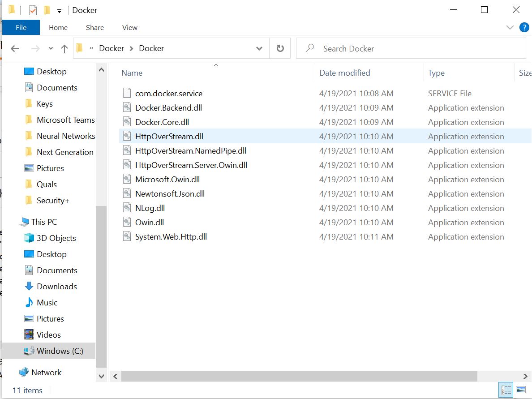This screenshot has width=532, height=399.
Task: Click the Properties quick access toolbar icon
Action: tap(33, 10)
